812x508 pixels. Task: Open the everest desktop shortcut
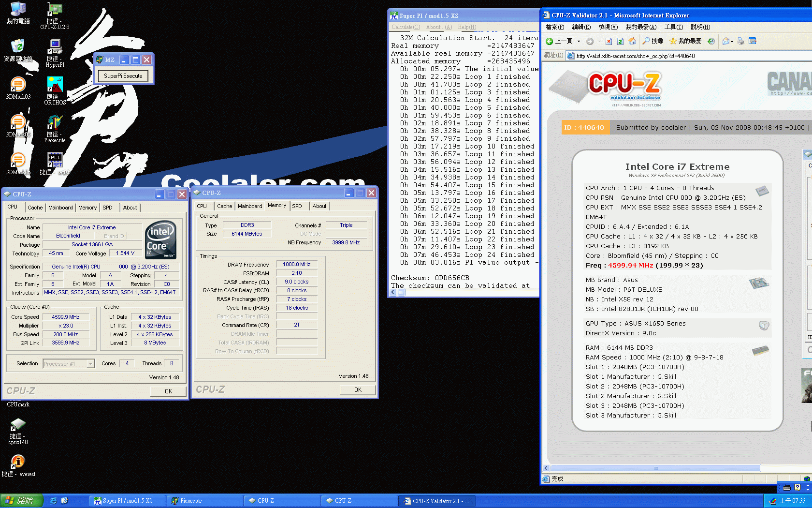pyautogui.click(x=18, y=466)
